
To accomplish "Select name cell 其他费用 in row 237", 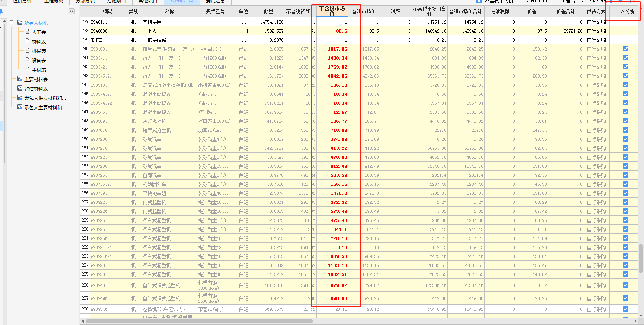I will tap(170, 22).
